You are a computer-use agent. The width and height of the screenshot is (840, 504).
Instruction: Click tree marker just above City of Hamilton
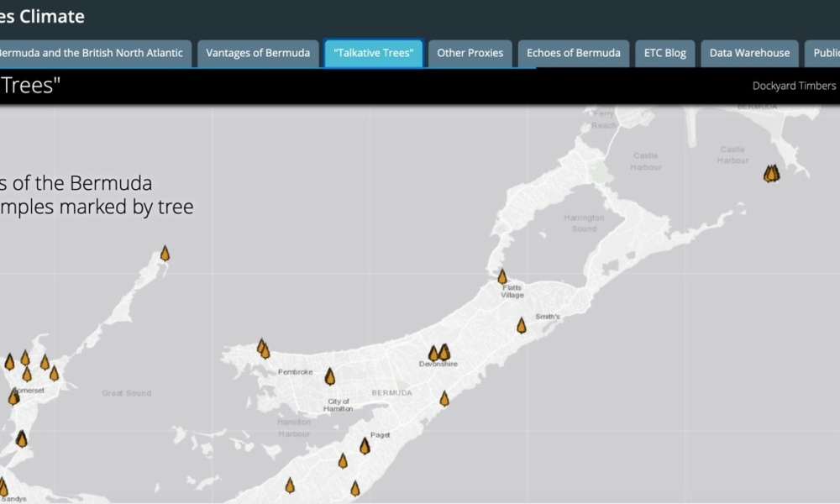(330, 377)
